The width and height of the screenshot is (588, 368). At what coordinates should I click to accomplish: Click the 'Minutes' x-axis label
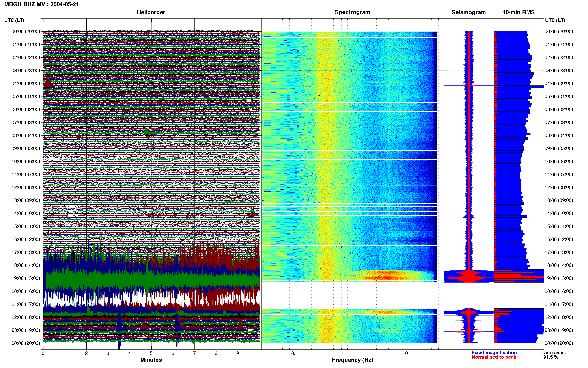(151, 360)
